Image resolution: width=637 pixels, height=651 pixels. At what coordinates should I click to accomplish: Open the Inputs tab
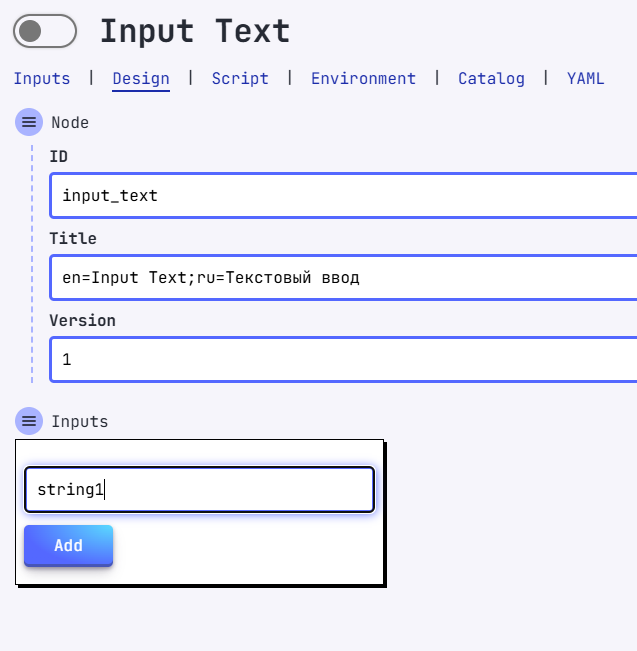click(x=42, y=78)
